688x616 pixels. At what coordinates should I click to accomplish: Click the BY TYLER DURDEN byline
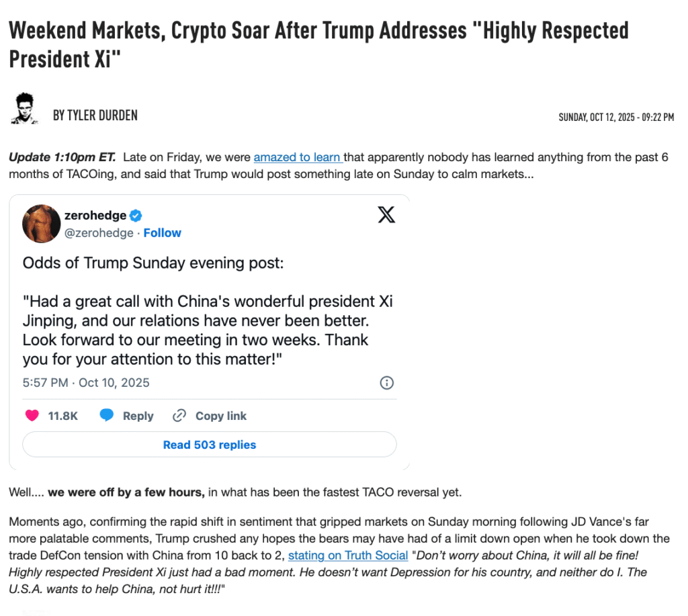95,116
